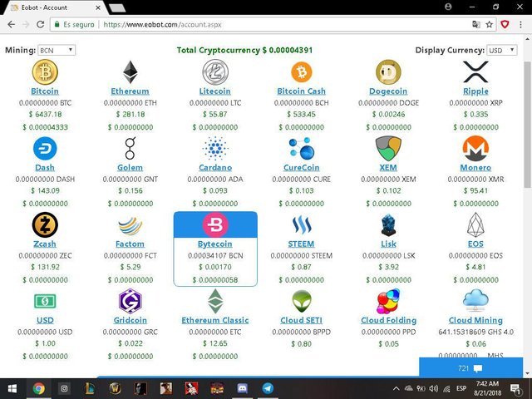Reload the page

point(41,24)
